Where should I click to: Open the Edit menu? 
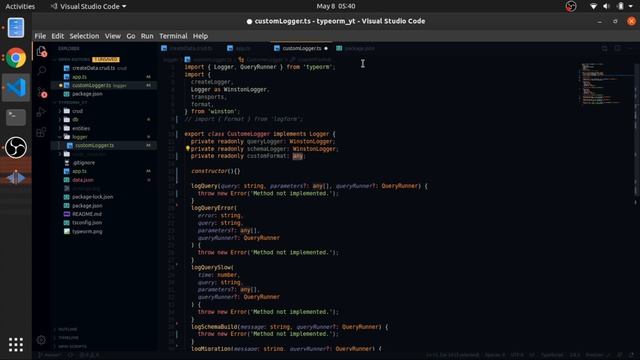coord(58,36)
